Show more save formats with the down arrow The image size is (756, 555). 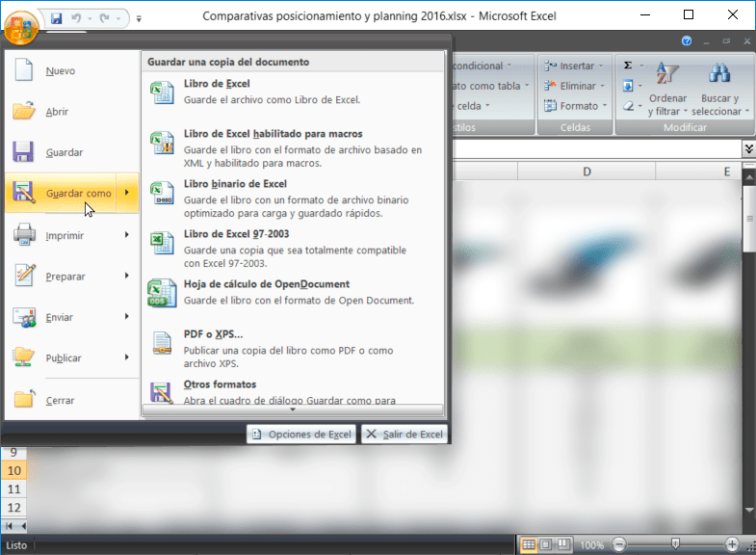(x=293, y=410)
